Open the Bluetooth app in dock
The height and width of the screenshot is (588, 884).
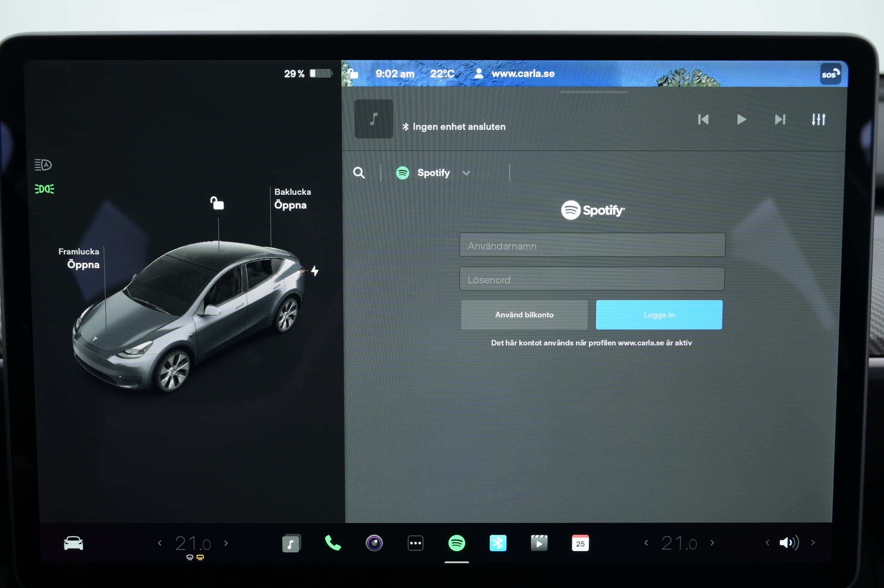pos(498,543)
